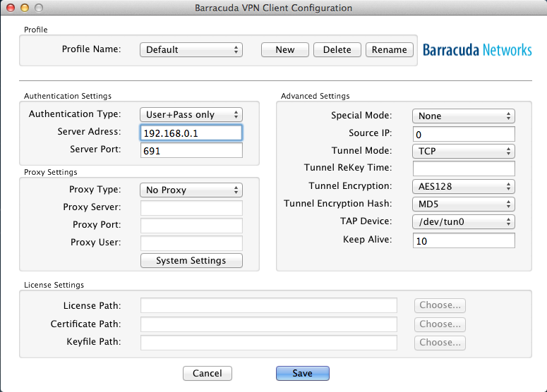This screenshot has height=392, width=547.
Task: Click the New profile button
Action: [x=284, y=50]
